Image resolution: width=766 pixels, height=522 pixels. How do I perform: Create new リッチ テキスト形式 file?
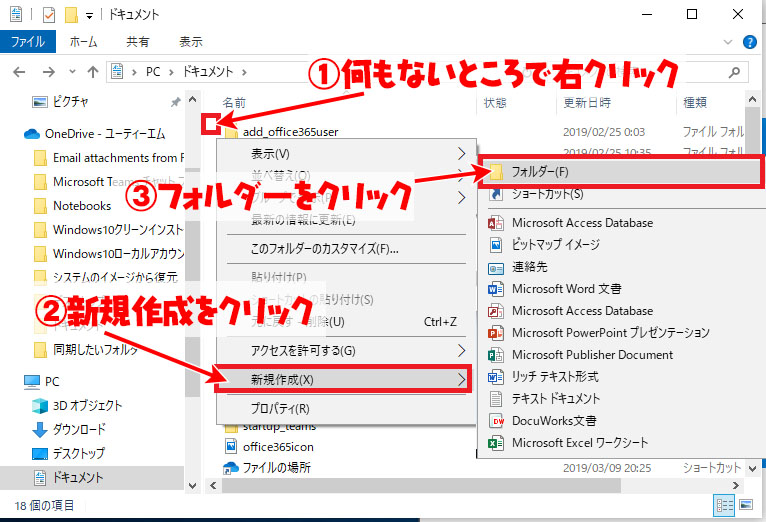tap(621, 376)
